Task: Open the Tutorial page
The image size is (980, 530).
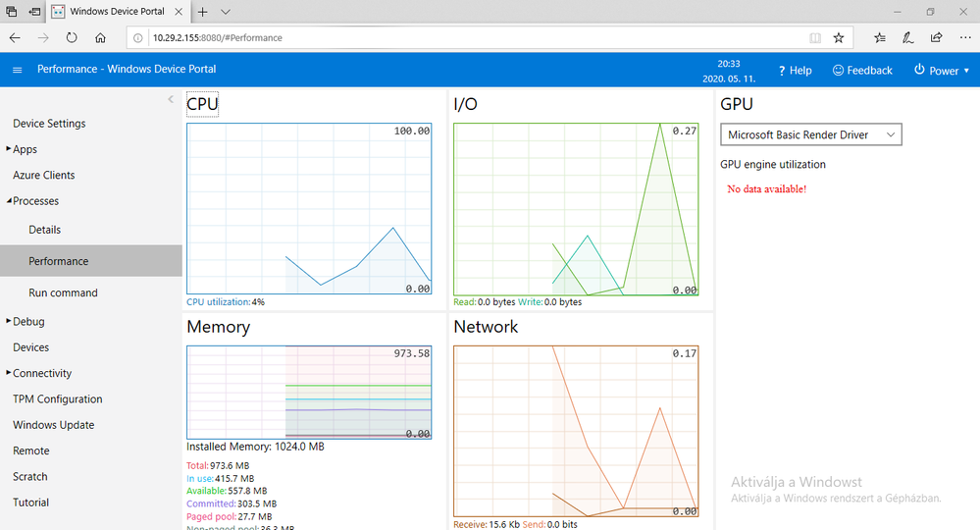Action: click(30, 503)
